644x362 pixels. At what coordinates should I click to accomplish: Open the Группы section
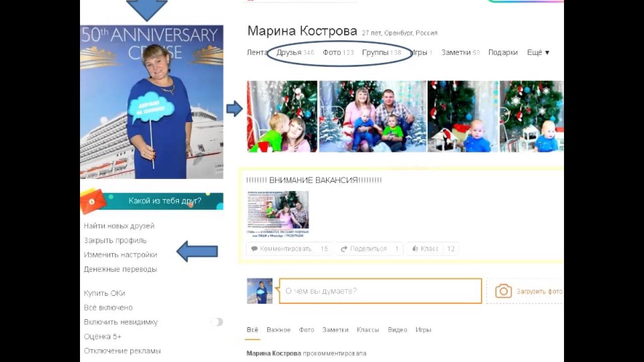point(381,52)
